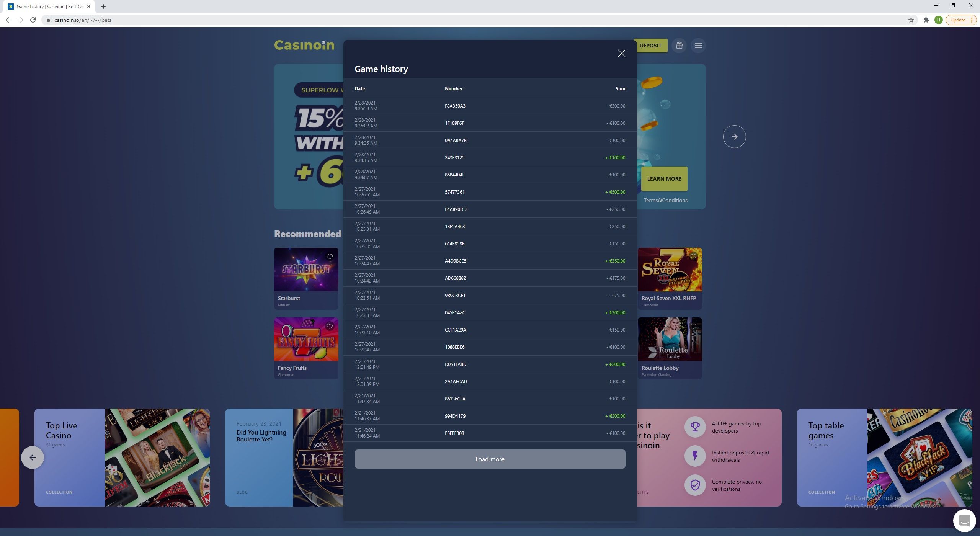Select bet number 2A1AFCAD

pyautogui.click(x=456, y=382)
